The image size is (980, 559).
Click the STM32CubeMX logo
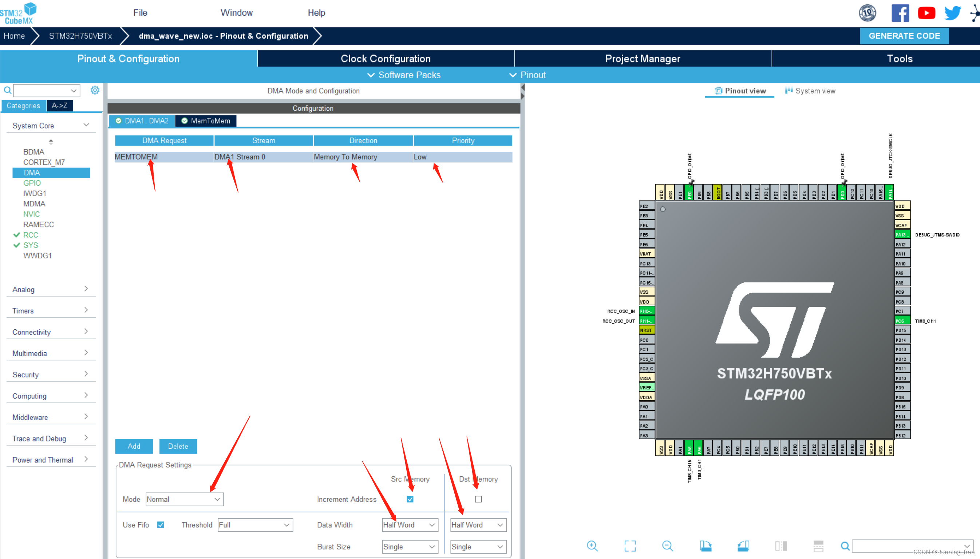click(x=18, y=14)
